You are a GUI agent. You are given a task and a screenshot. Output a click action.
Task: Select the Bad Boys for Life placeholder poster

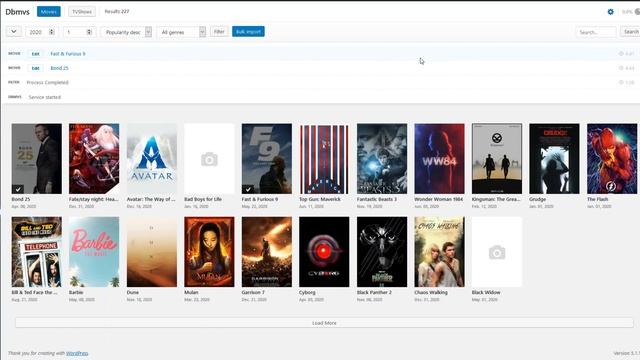(209, 159)
